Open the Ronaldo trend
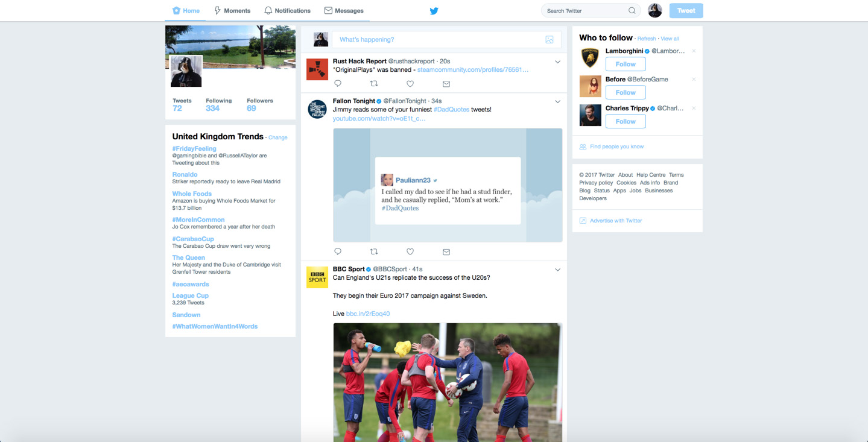The width and height of the screenshot is (868, 442). click(185, 174)
